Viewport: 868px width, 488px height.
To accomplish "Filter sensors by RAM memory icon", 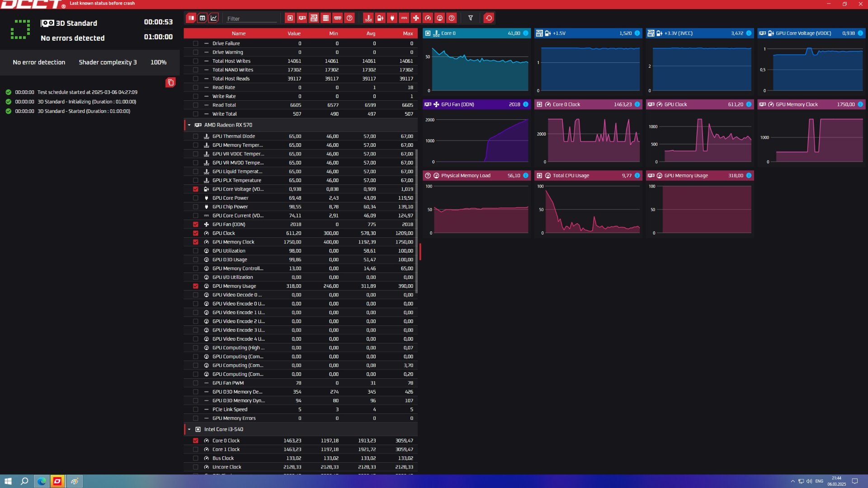I will (x=337, y=18).
